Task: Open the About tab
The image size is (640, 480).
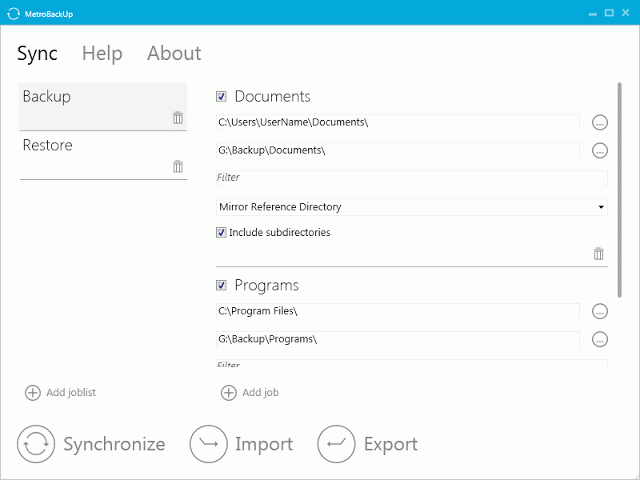Action: click(174, 53)
